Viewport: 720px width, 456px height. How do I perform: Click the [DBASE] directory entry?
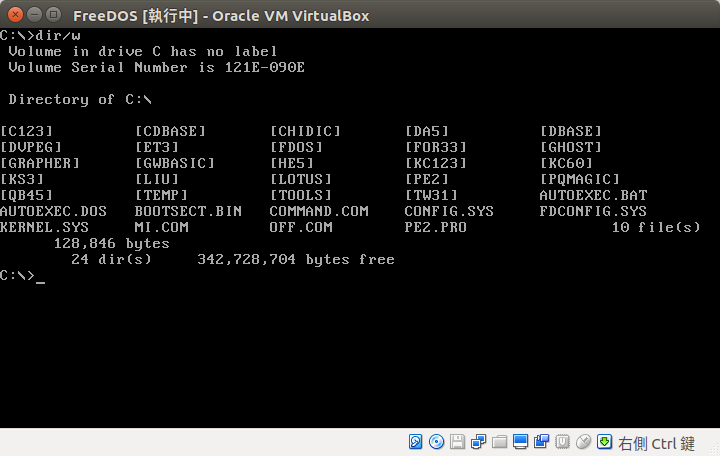pyautogui.click(x=571, y=131)
